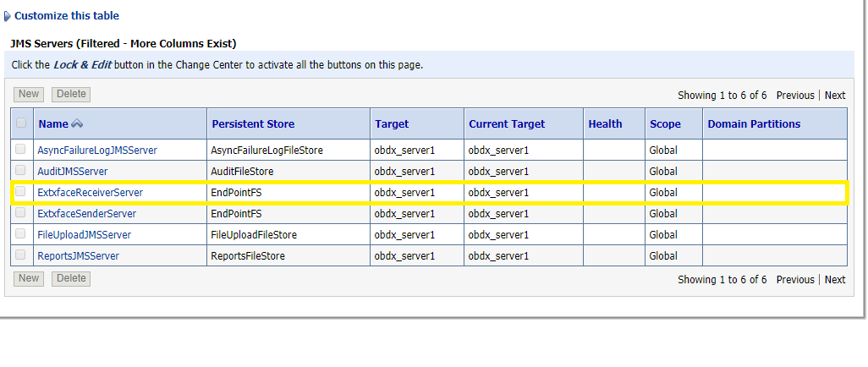
Task: Click the bottom Previous pagination link
Action: (x=795, y=280)
